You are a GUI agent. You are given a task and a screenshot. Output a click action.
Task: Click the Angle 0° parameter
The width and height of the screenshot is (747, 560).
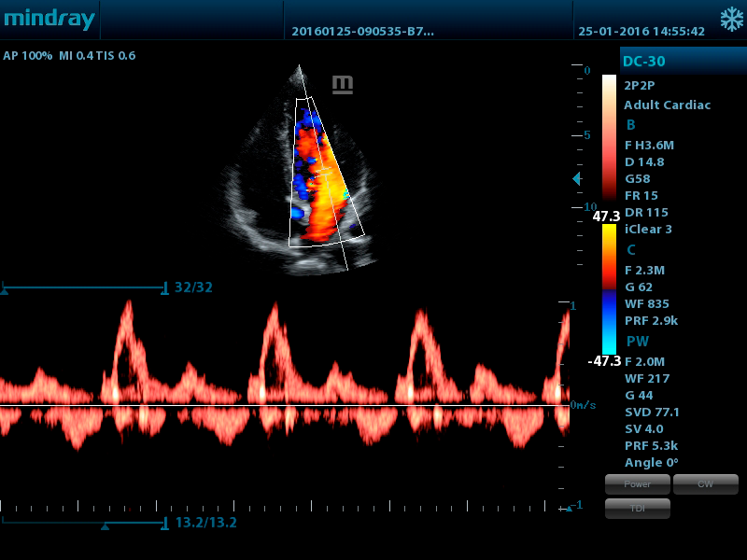click(x=651, y=462)
